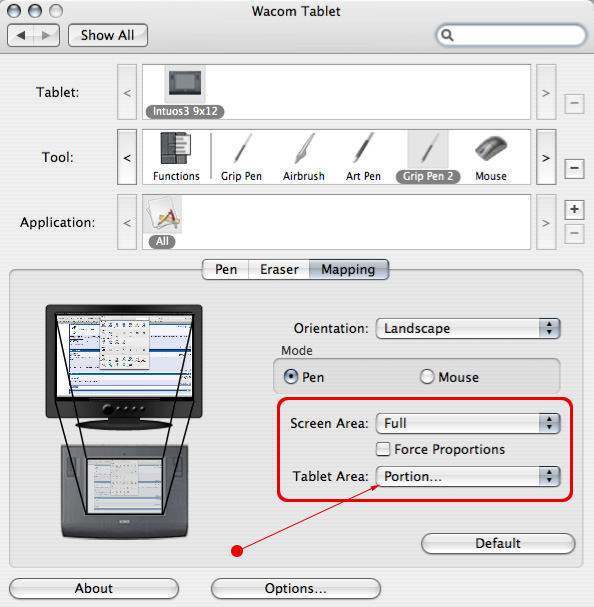Click the About button
Viewport: 594px width, 607px height.
tap(94, 588)
